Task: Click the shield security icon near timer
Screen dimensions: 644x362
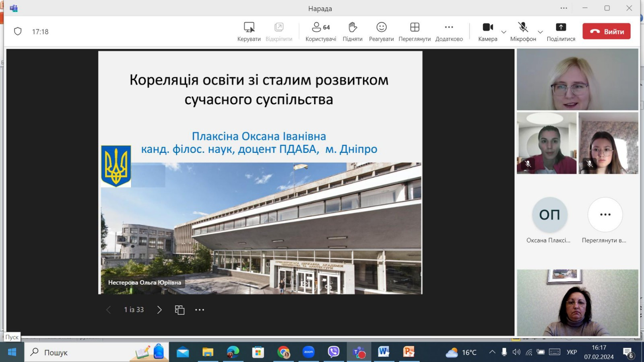Action: 18,31
